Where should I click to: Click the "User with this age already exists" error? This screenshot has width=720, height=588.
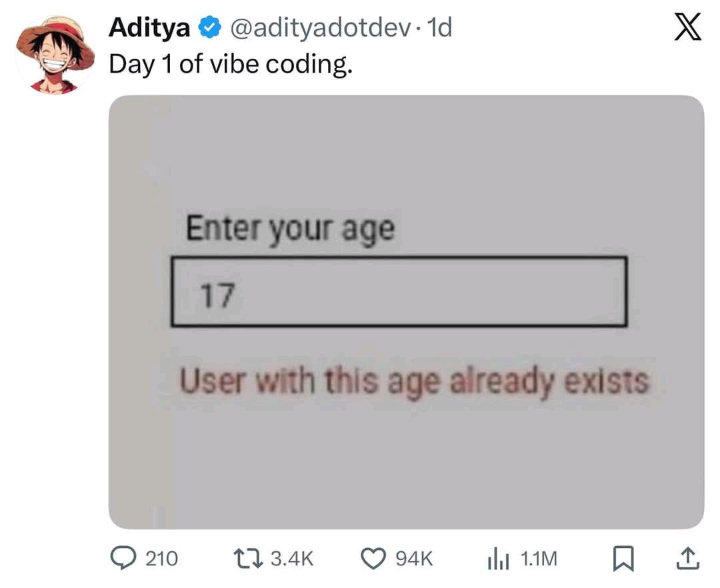(x=415, y=383)
